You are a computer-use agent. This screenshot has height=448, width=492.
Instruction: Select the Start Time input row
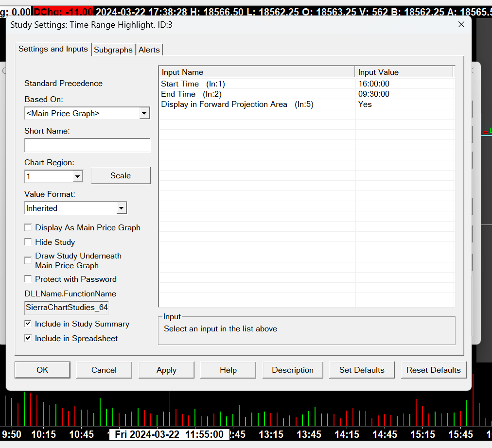click(307, 84)
